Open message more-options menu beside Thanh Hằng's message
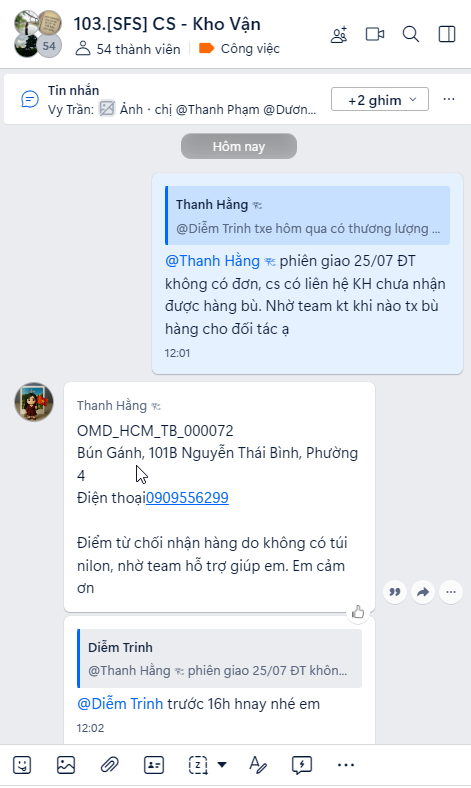The image size is (471, 788). coord(451,592)
